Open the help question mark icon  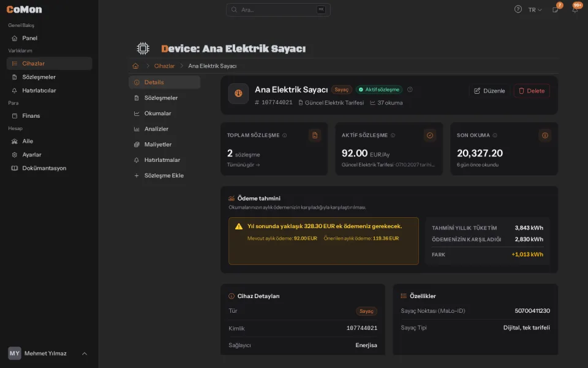click(x=518, y=9)
